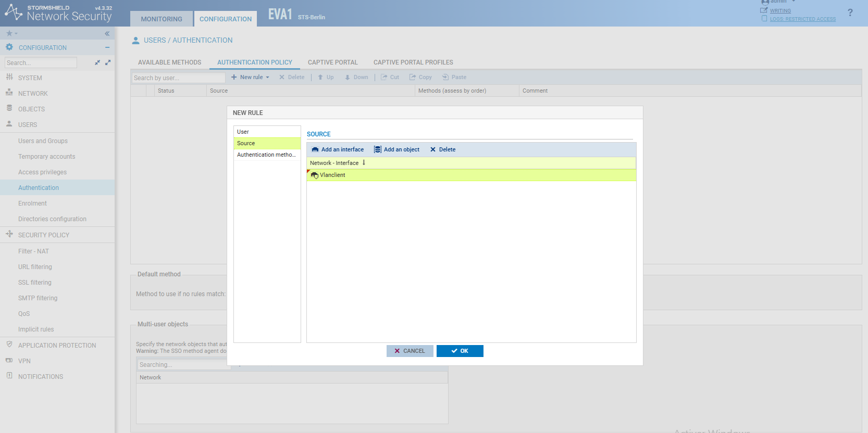The image size is (868, 433).
Task: Select Authentication methods step in New Rule
Action: (x=266, y=155)
